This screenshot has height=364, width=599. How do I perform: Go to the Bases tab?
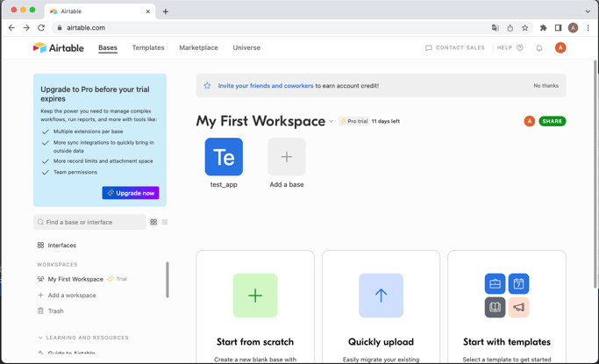pyautogui.click(x=108, y=47)
